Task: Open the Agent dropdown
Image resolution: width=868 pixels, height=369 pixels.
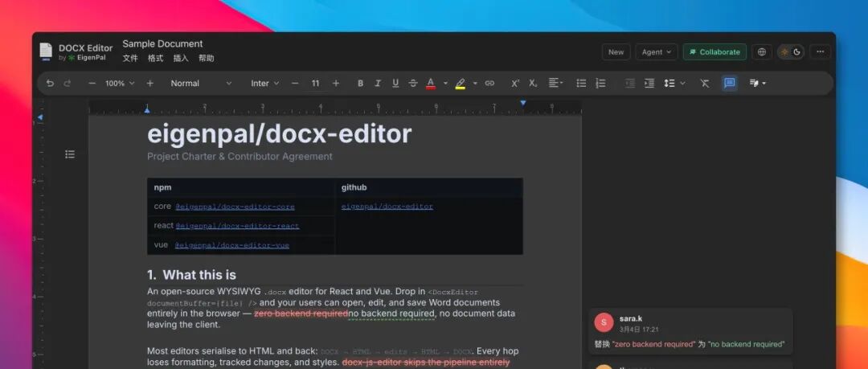Action: click(x=657, y=52)
